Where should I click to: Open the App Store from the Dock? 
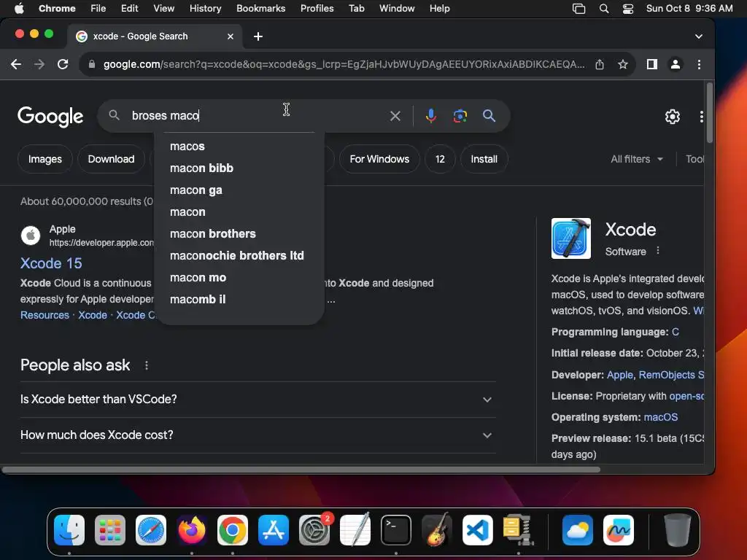point(274,530)
